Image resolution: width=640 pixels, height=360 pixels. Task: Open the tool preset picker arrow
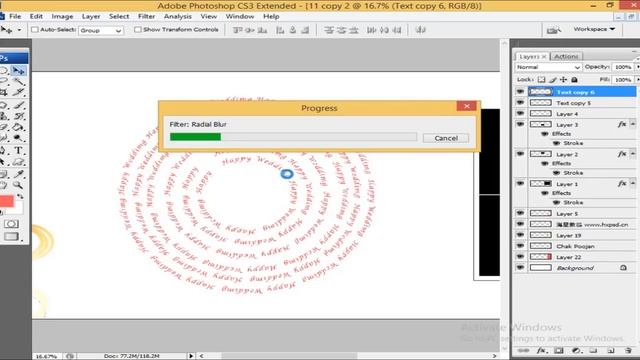[19, 30]
